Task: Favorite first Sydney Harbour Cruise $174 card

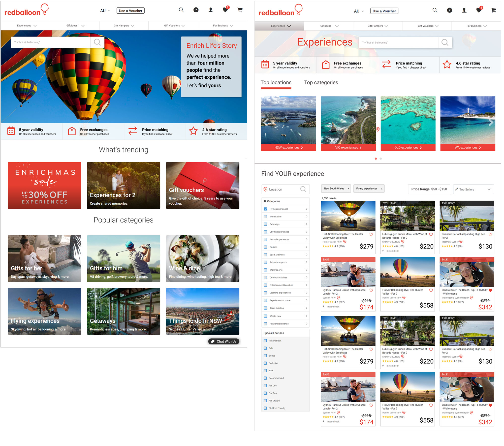Action: point(371,290)
